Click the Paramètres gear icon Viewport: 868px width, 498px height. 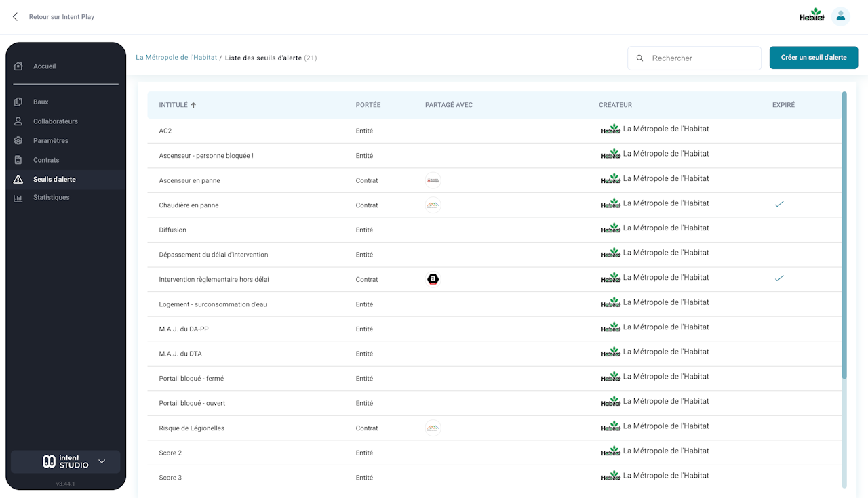(18, 141)
